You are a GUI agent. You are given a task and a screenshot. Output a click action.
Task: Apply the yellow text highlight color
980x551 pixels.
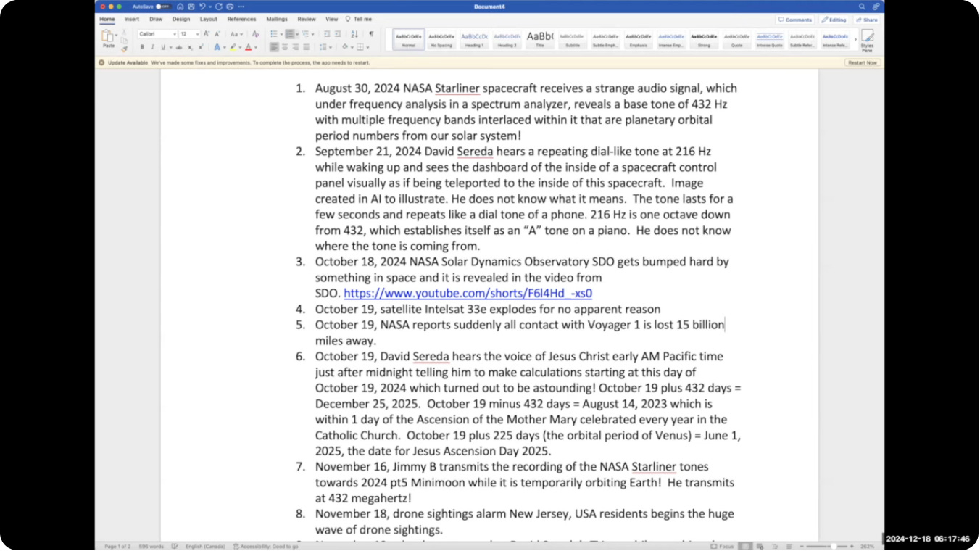pyautogui.click(x=233, y=47)
